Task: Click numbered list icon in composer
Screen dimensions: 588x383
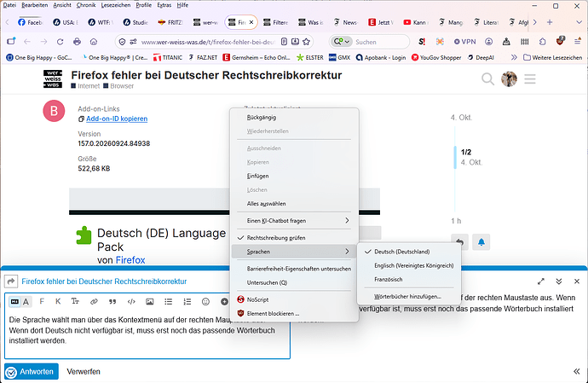Action: tap(187, 301)
